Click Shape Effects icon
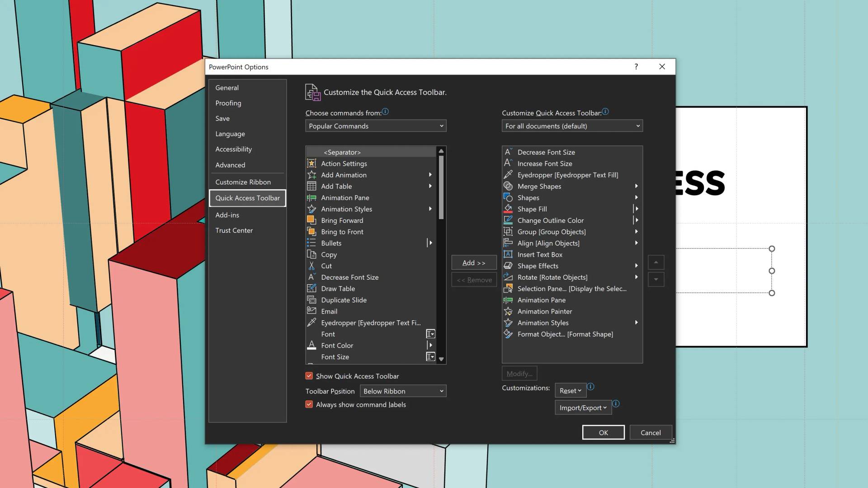The width and height of the screenshot is (868, 488). (508, 266)
